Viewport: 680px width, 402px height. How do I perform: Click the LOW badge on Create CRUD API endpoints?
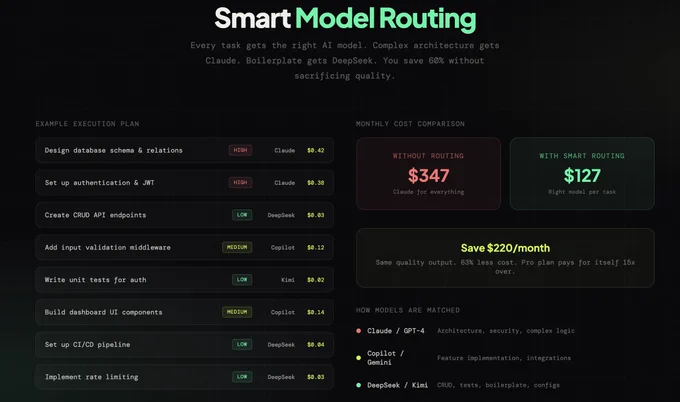(242, 215)
